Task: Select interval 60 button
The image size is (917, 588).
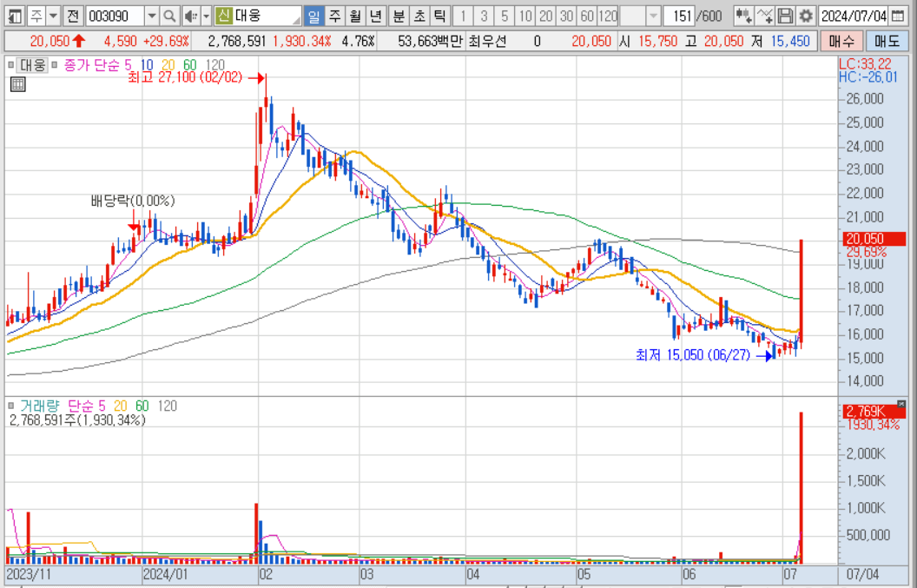Action: click(x=587, y=16)
